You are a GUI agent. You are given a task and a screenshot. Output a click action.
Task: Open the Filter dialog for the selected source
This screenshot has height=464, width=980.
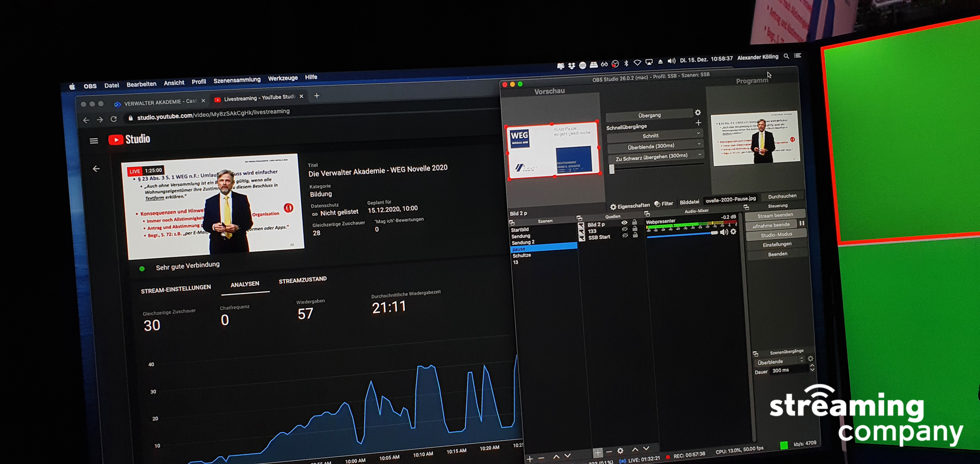pyautogui.click(x=664, y=204)
